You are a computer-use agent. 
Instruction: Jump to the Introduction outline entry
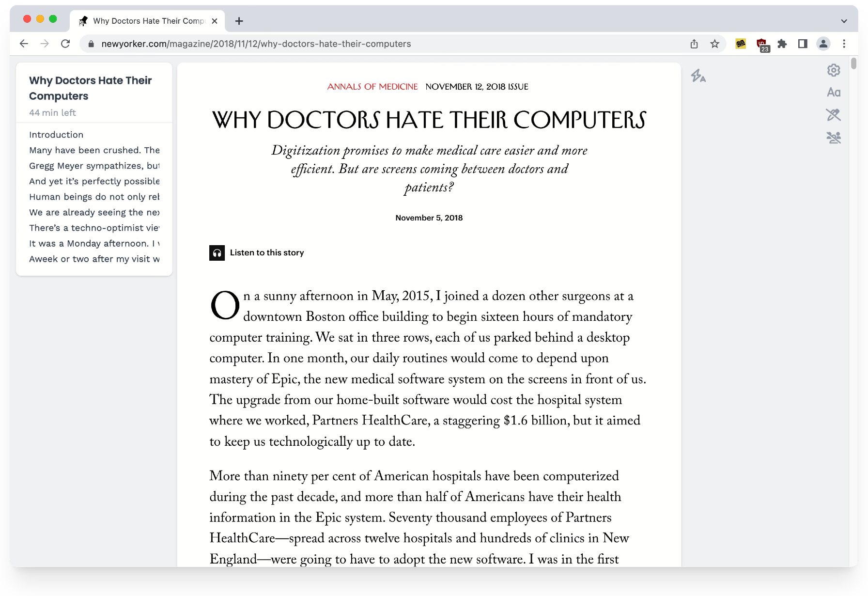pos(56,135)
